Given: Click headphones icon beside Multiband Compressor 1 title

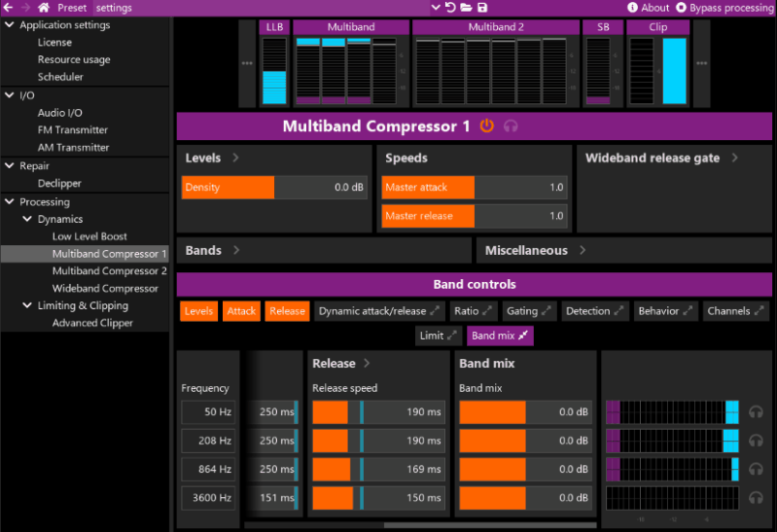Looking at the screenshot, I should pos(510,126).
